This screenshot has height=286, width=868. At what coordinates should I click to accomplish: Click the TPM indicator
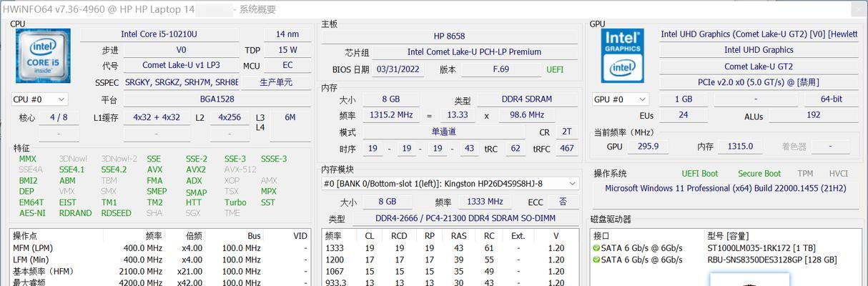806,174
